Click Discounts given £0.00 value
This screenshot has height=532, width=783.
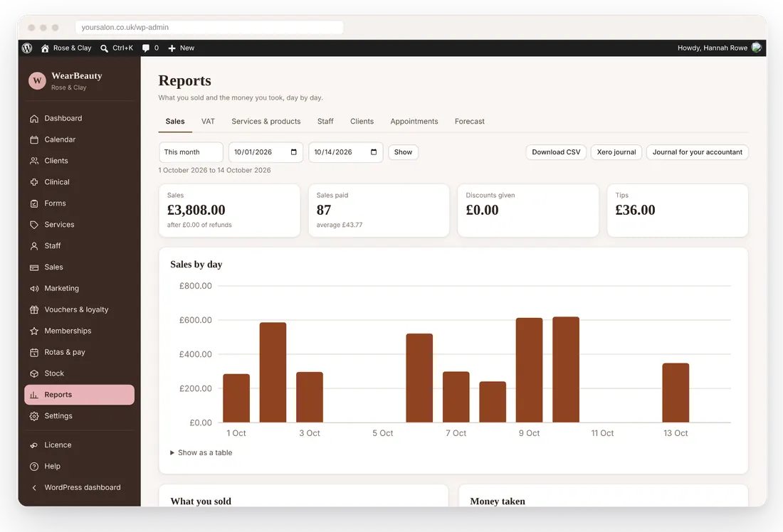pyautogui.click(x=482, y=210)
